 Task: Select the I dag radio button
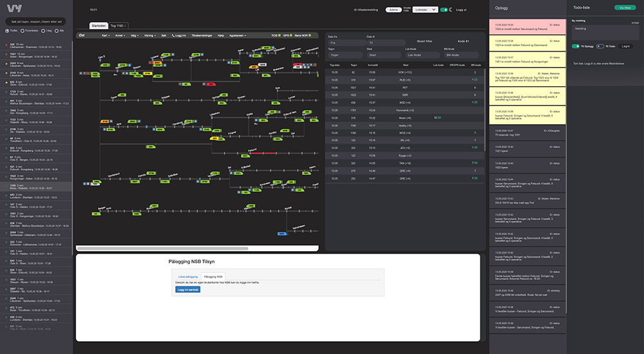coord(43,31)
